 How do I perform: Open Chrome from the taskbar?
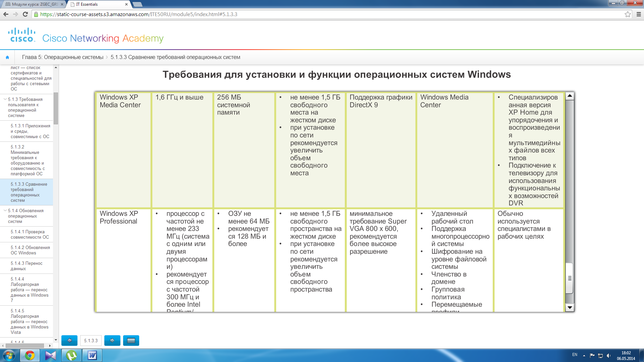[x=30, y=355]
